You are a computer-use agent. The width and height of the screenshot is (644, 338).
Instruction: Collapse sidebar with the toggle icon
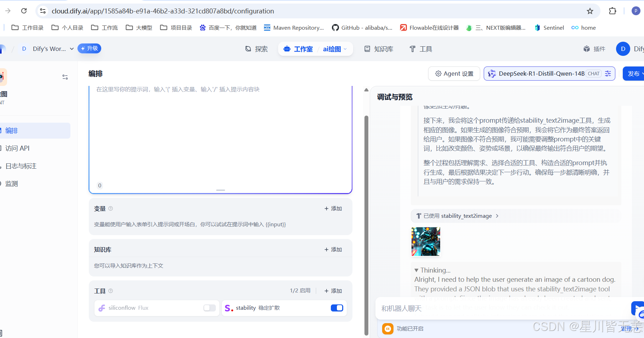(65, 77)
